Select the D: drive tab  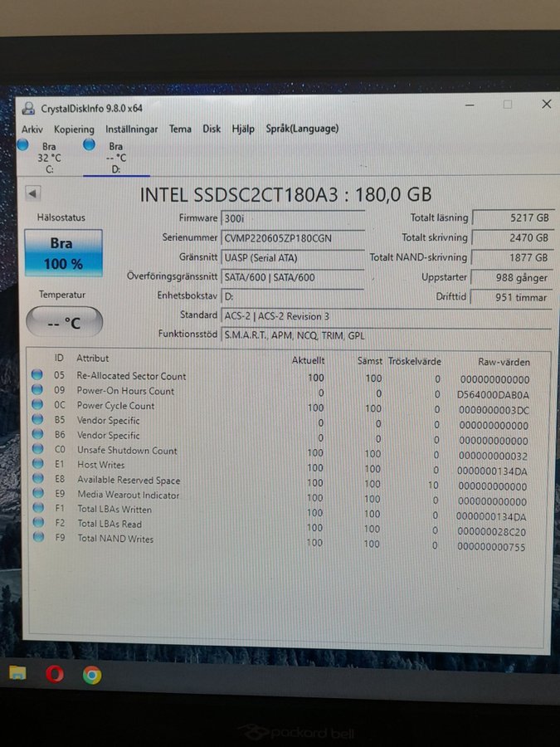point(116,157)
